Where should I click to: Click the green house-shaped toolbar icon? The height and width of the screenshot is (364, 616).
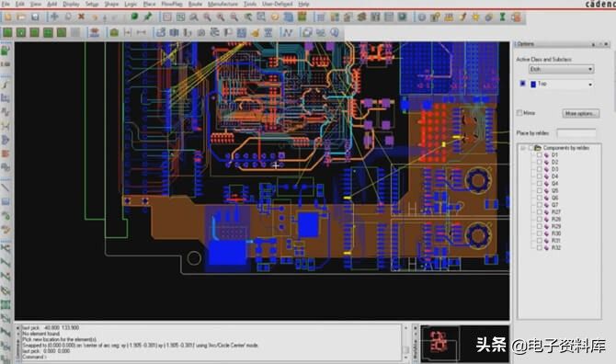click(x=114, y=32)
